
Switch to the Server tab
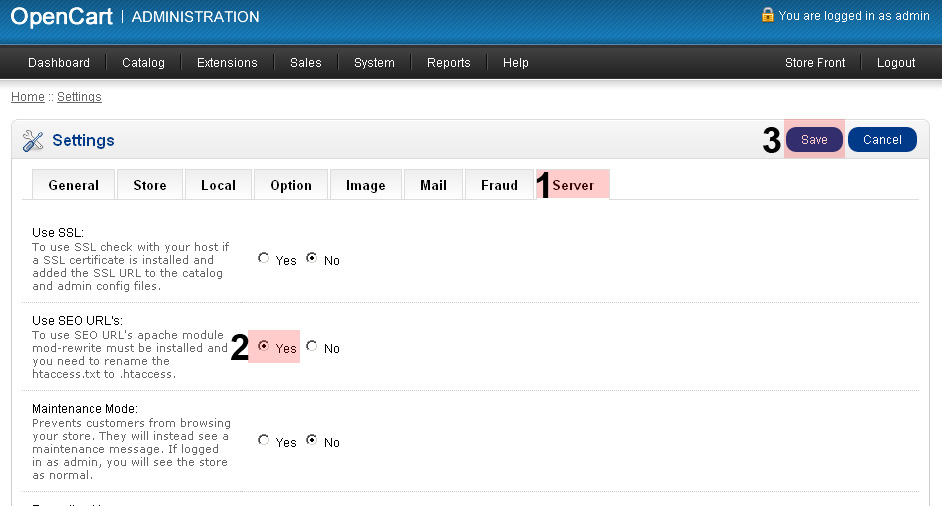573,185
